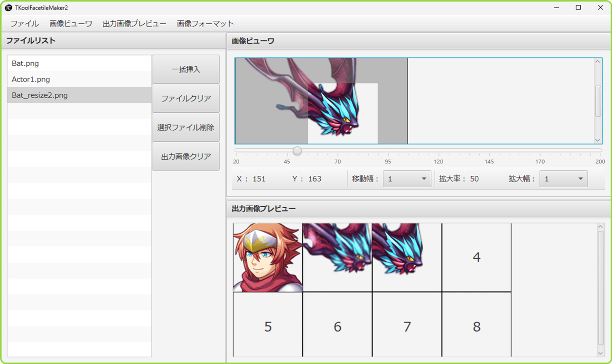This screenshot has width=612, height=364.
Task: Click preview cell number 8
Action: 476,327
